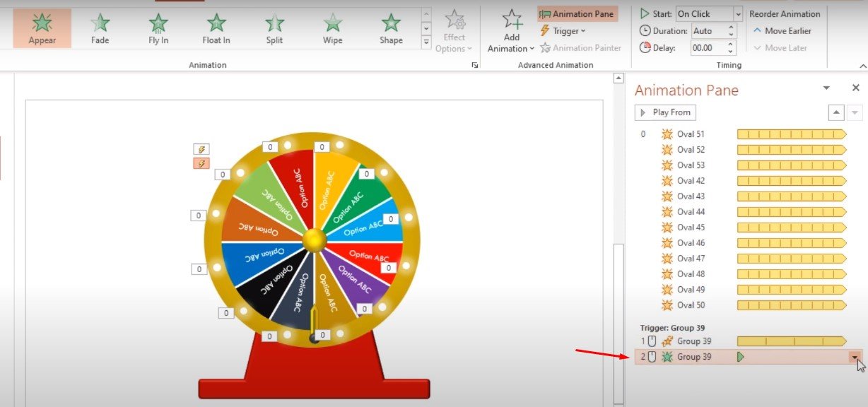Viewport: 868px width, 407px height.
Task: Apply the Float In animation
Action: [216, 28]
